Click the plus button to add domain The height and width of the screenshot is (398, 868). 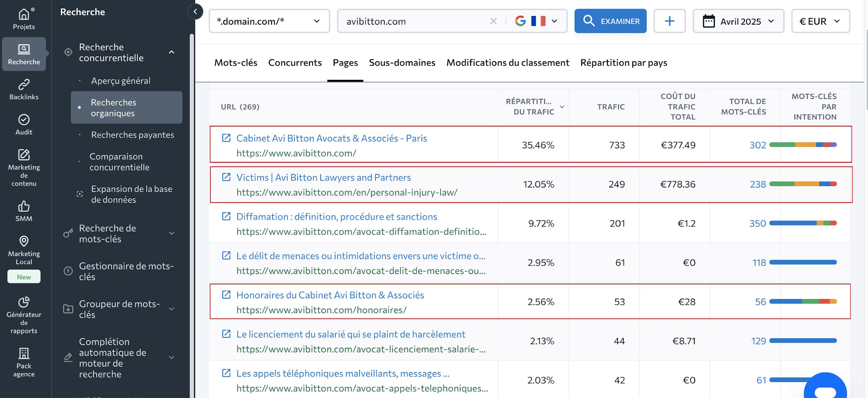click(x=669, y=21)
